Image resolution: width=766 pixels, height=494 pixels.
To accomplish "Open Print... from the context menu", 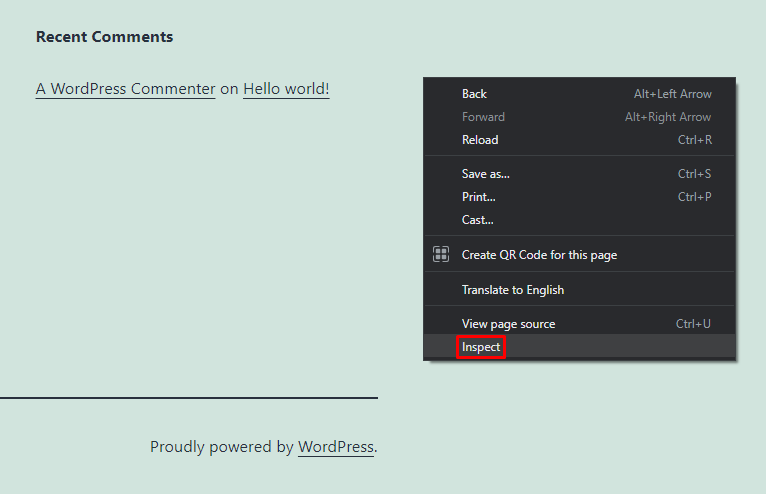I will click(478, 197).
